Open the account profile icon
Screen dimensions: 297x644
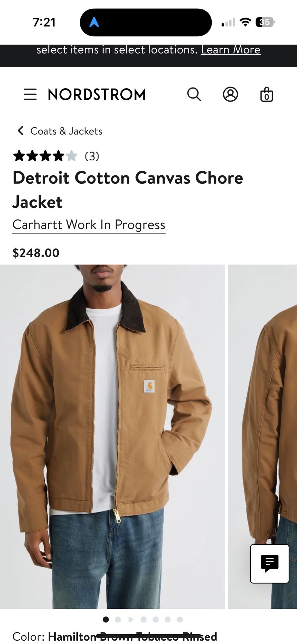pyautogui.click(x=230, y=94)
